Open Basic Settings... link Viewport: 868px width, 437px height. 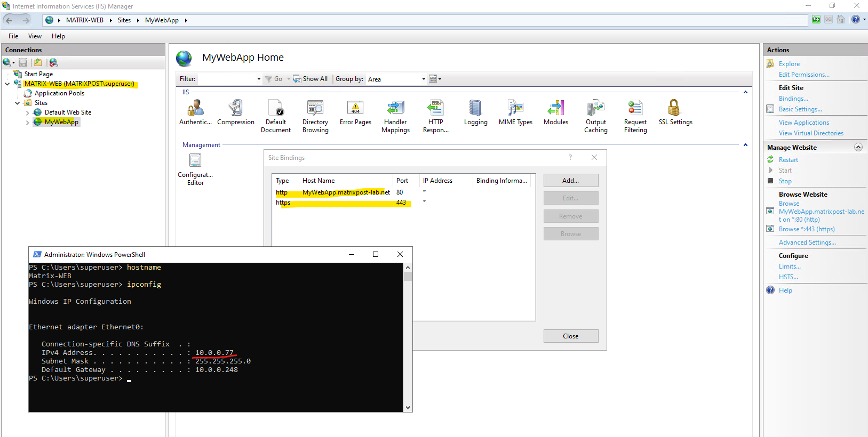point(800,109)
